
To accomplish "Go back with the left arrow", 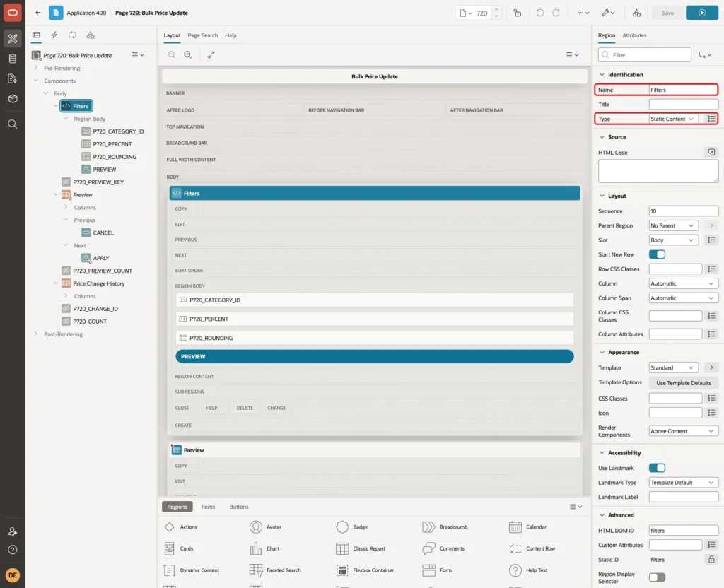I will coord(38,13).
